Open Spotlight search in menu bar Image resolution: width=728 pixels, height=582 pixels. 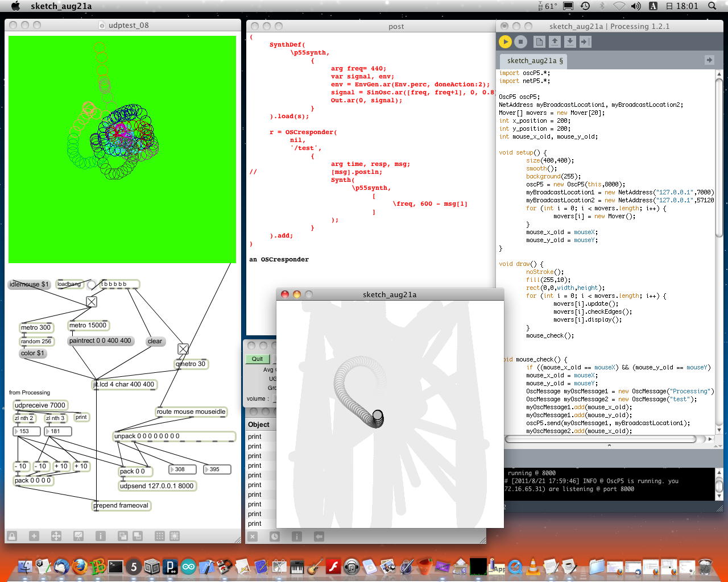[x=712, y=6]
